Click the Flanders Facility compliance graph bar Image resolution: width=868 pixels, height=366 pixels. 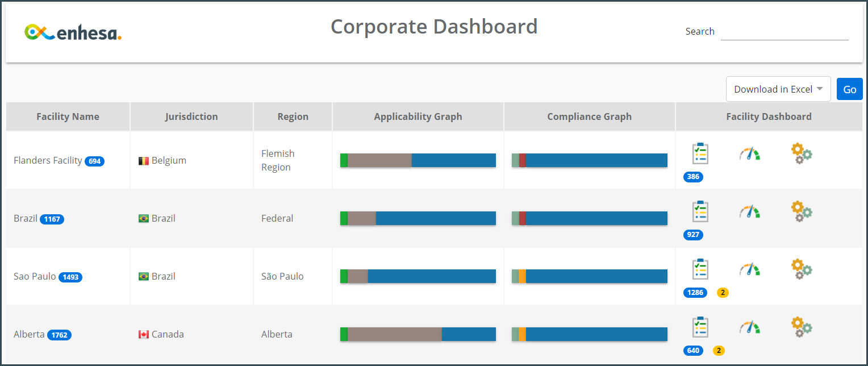tap(589, 160)
